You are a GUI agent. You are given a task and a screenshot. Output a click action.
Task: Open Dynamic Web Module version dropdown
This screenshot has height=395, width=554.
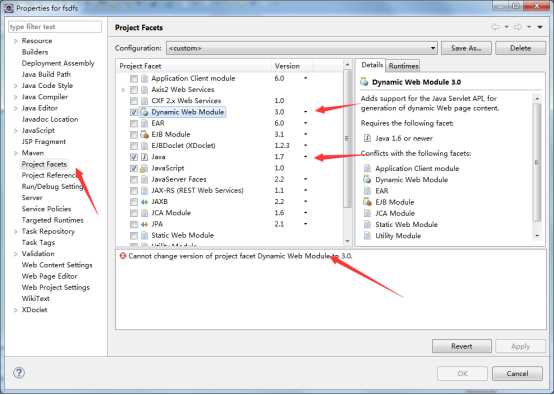[x=306, y=112]
